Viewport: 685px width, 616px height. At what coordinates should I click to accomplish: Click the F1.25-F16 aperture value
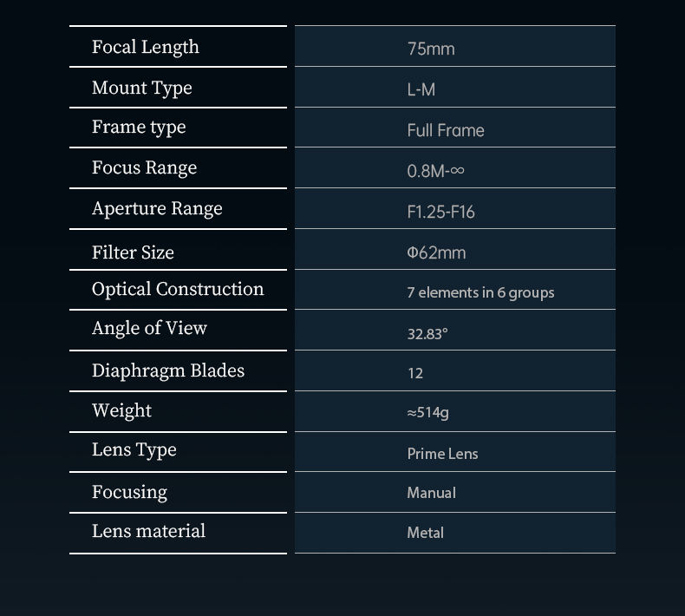(x=440, y=212)
